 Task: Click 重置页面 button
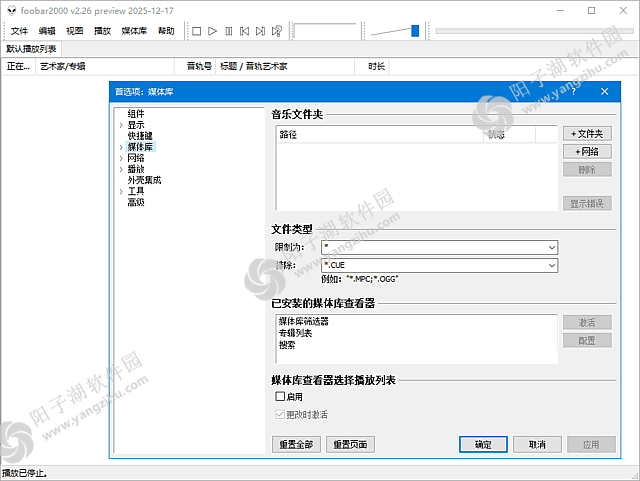tap(350, 445)
